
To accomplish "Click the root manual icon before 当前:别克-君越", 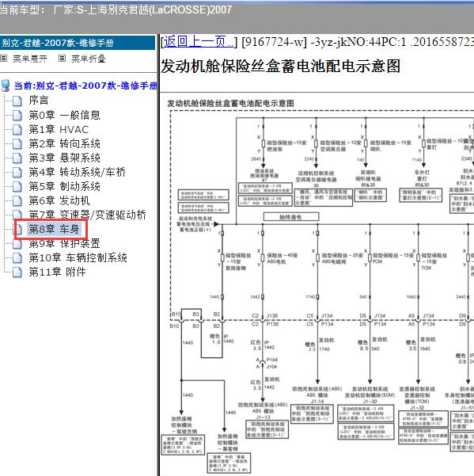I will [6, 86].
